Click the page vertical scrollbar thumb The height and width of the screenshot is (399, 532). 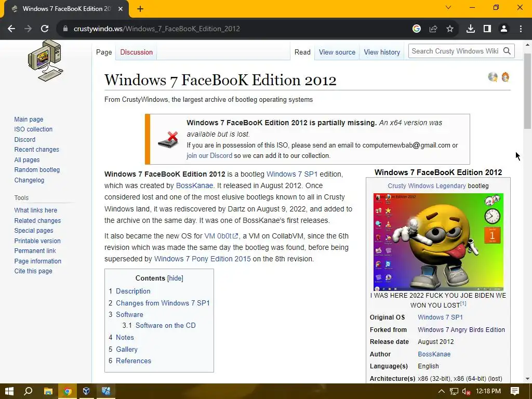[x=527, y=91]
